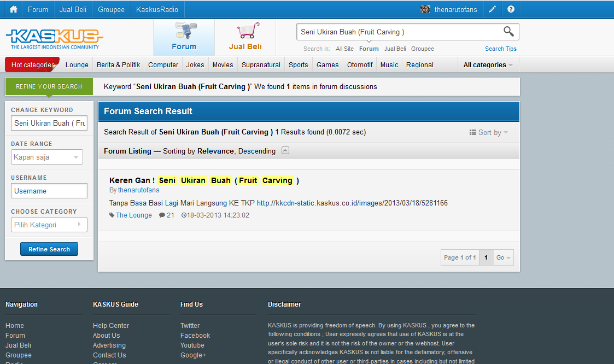614x364 pixels.
Task: Focus the Change Keyword input field
Action: [49, 123]
